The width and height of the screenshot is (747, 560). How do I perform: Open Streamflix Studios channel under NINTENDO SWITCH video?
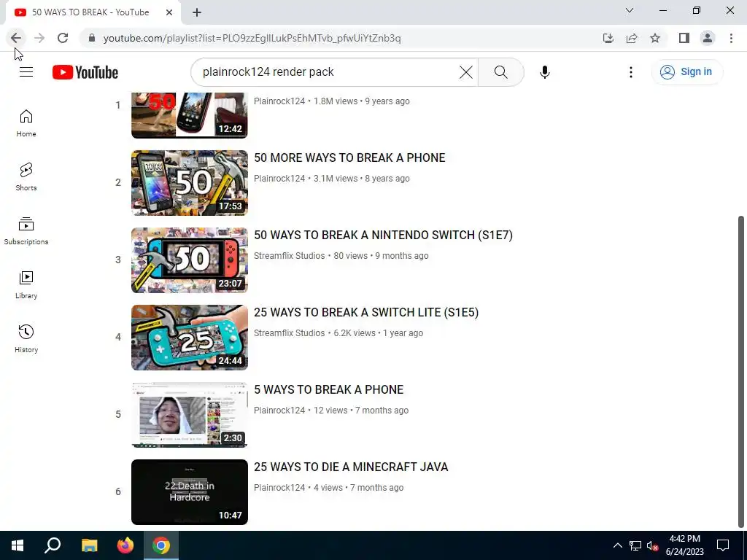pos(289,256)
